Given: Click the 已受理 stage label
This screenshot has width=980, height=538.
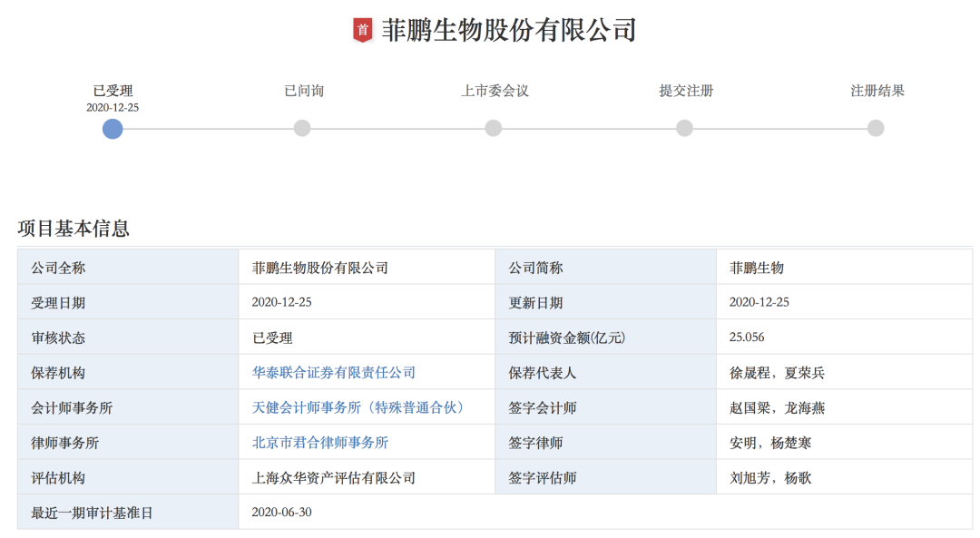Looking at the screenshot, I should click(x=113, y=91).
